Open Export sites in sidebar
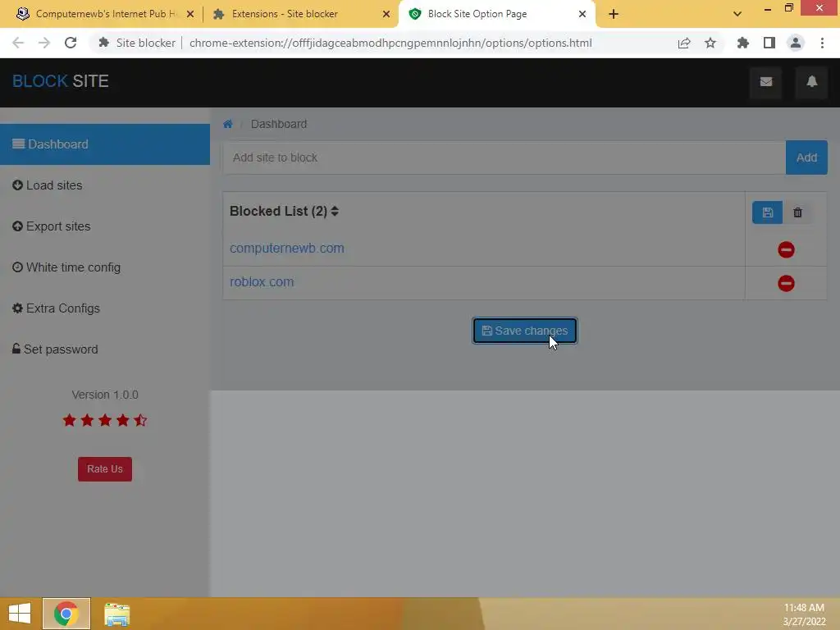 point(105,226)
